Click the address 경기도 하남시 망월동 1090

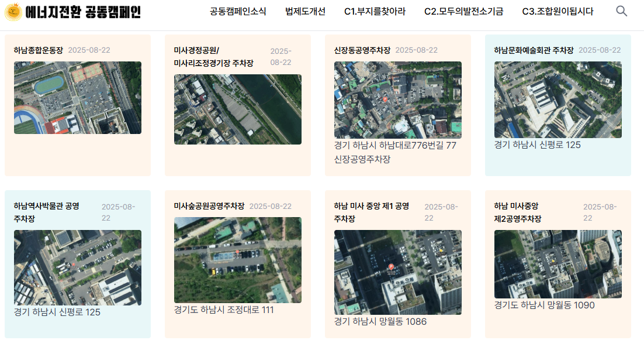click(544, 305)
